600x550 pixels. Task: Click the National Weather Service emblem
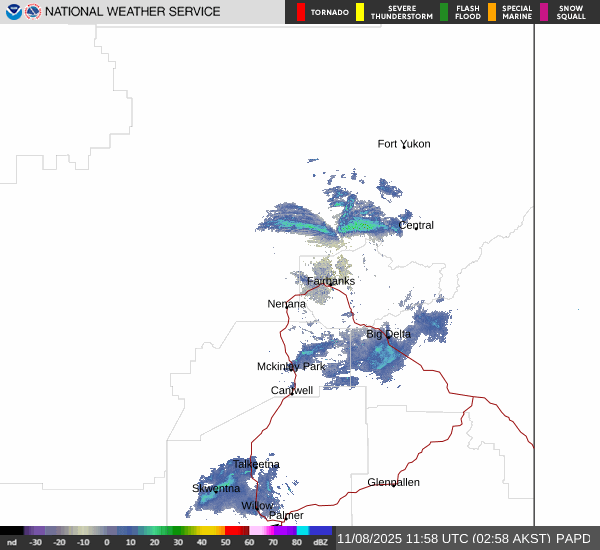coord(33,12)
